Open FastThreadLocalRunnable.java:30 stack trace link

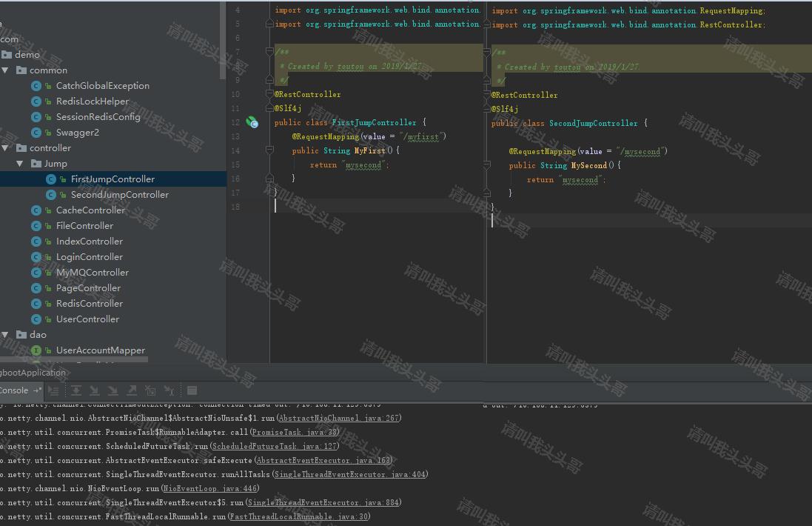point(299,516)
